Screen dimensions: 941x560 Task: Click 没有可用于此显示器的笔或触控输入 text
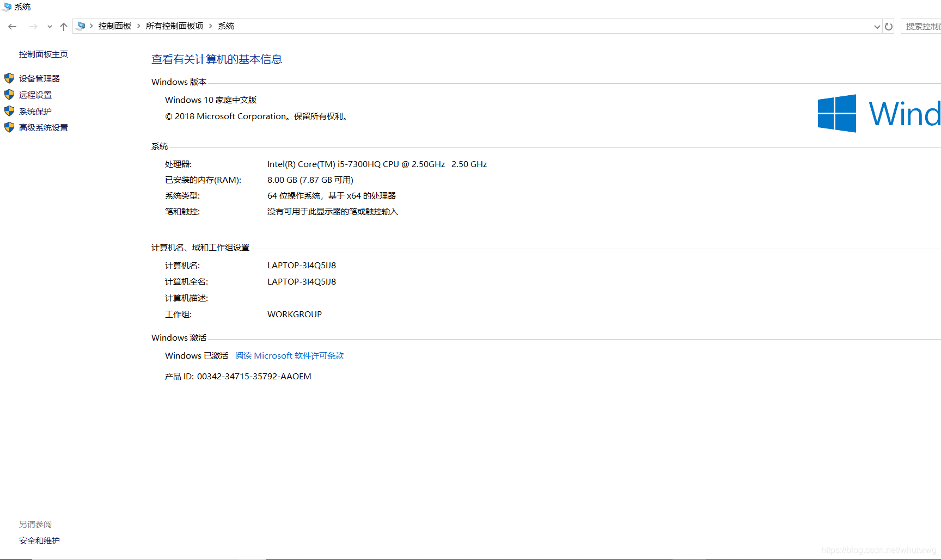tap(333, 212)
